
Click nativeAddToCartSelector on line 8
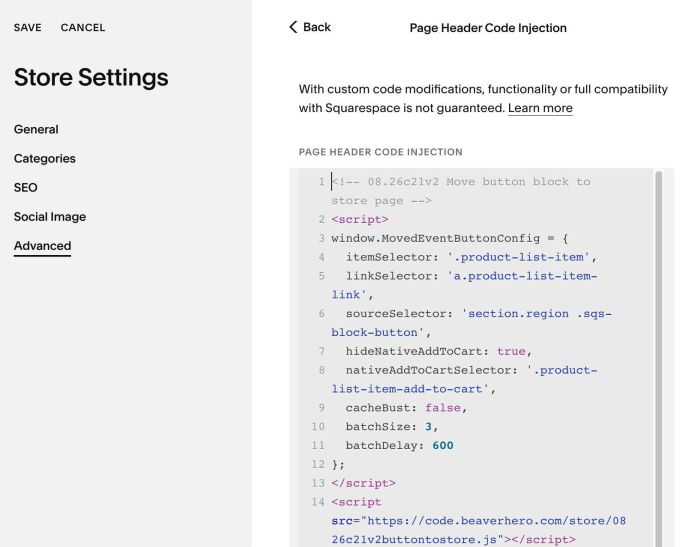(x=428, y=370)
